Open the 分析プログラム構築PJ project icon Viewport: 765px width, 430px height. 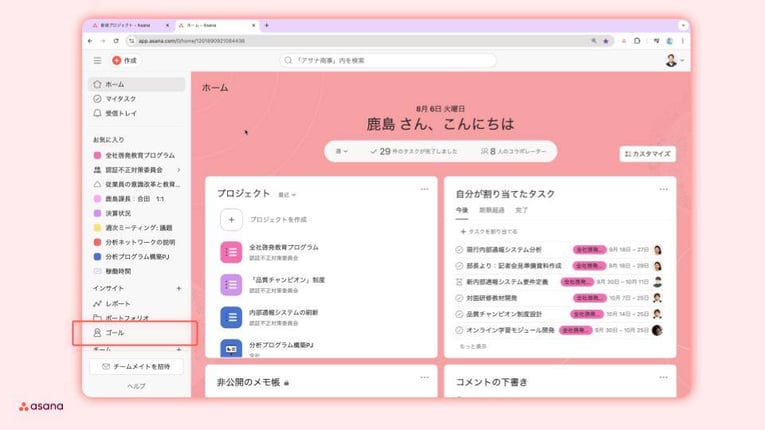pyautogui.click(x=231, y=348)
